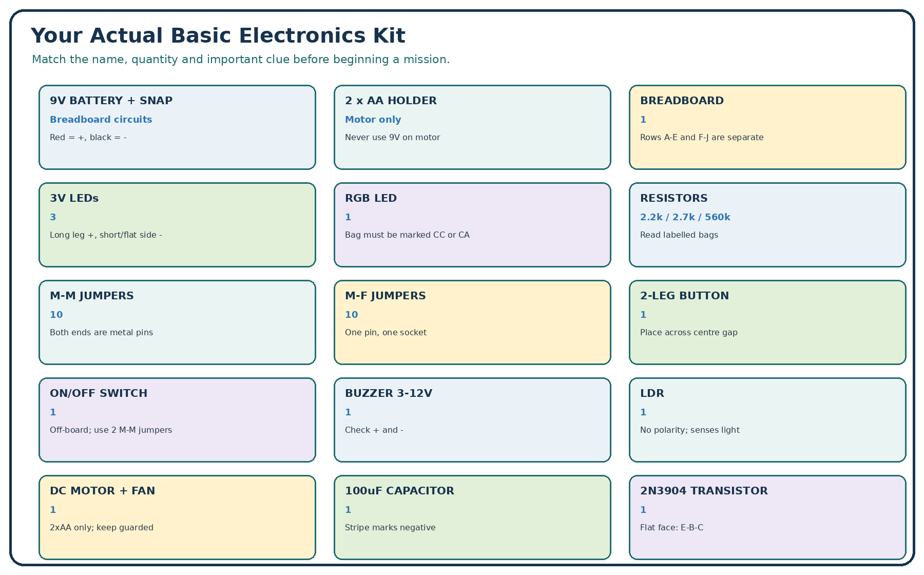Choose the 2-LEG BUTTON card
This screenshot has height=575, width=924.
point(767,322)
